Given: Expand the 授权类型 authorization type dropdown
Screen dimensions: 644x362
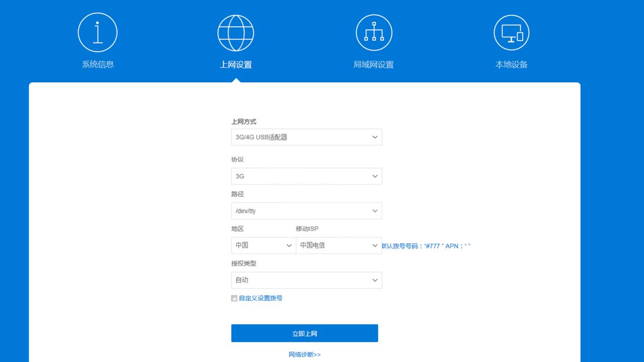Looking at the screenshot, I should (x=307, y=280).
